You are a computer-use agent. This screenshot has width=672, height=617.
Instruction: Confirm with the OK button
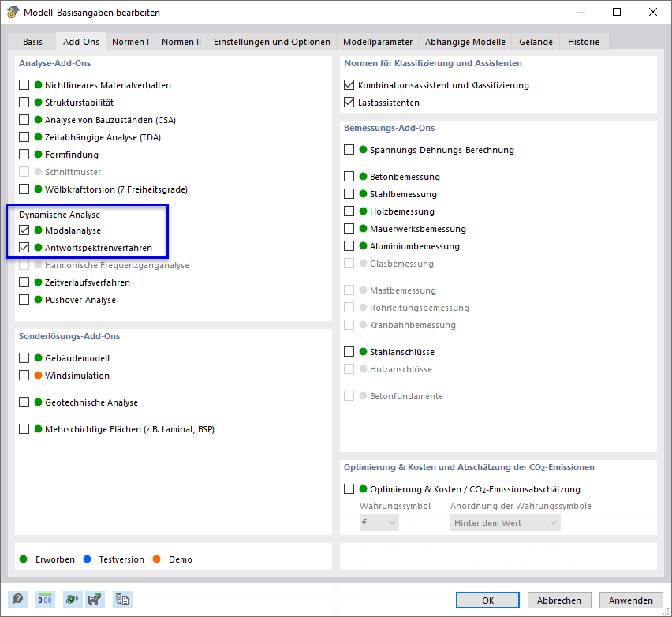tap(487, 600)
